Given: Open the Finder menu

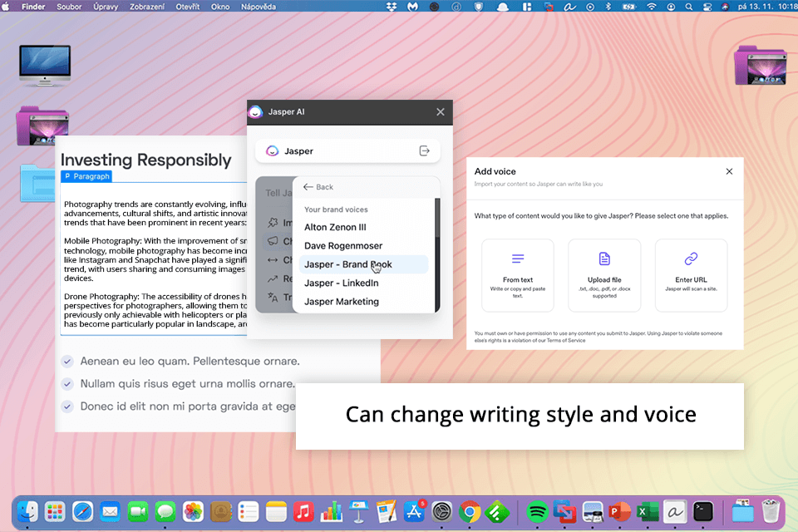Looking at the screenshot, I should [33, 7].
